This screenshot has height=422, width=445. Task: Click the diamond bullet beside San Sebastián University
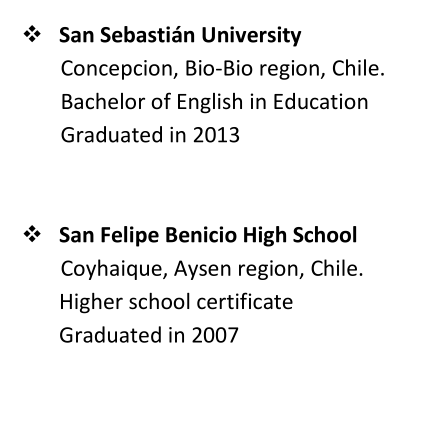32,34
